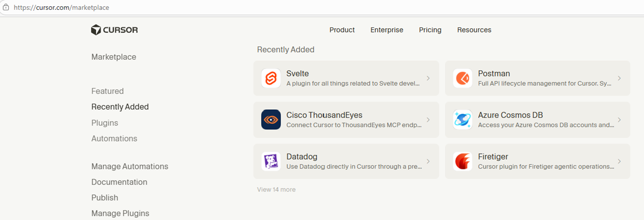Click the Postman plugin icon
644x220 pixels.
coord(462,78)
